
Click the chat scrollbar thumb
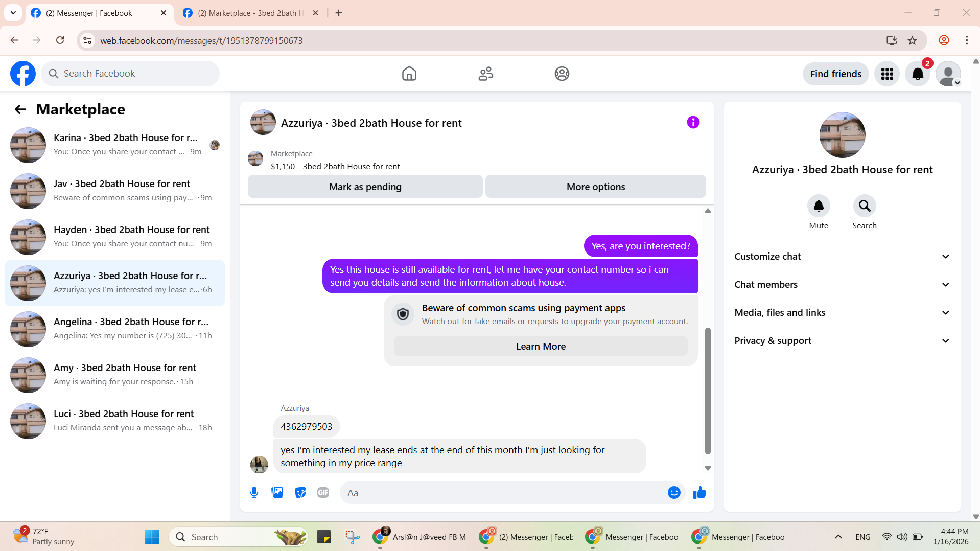(708, 391)
